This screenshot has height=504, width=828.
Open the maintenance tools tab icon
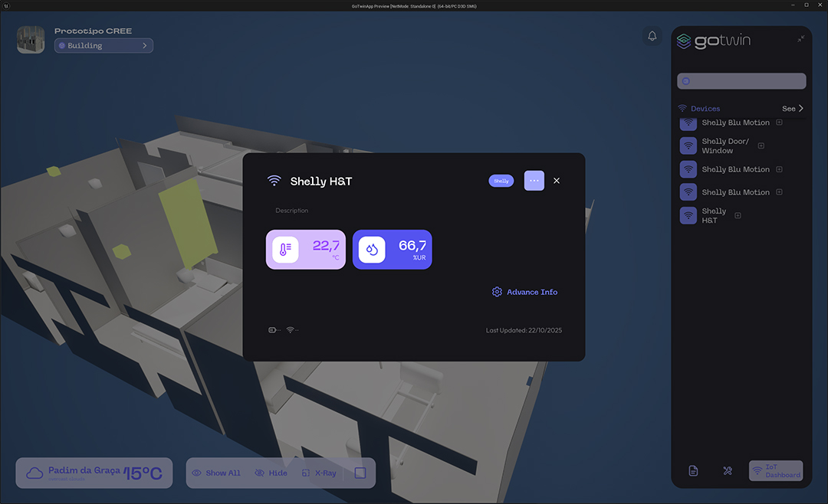(728, 471)
